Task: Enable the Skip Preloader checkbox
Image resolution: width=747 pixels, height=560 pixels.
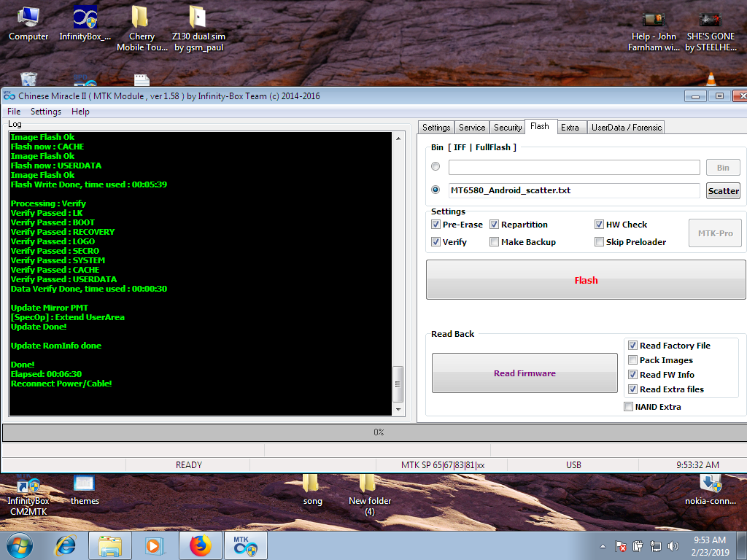Action: pos(599,242)
